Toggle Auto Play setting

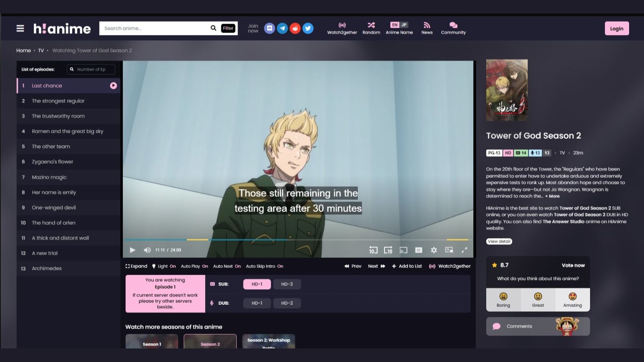tap(194, 266)
